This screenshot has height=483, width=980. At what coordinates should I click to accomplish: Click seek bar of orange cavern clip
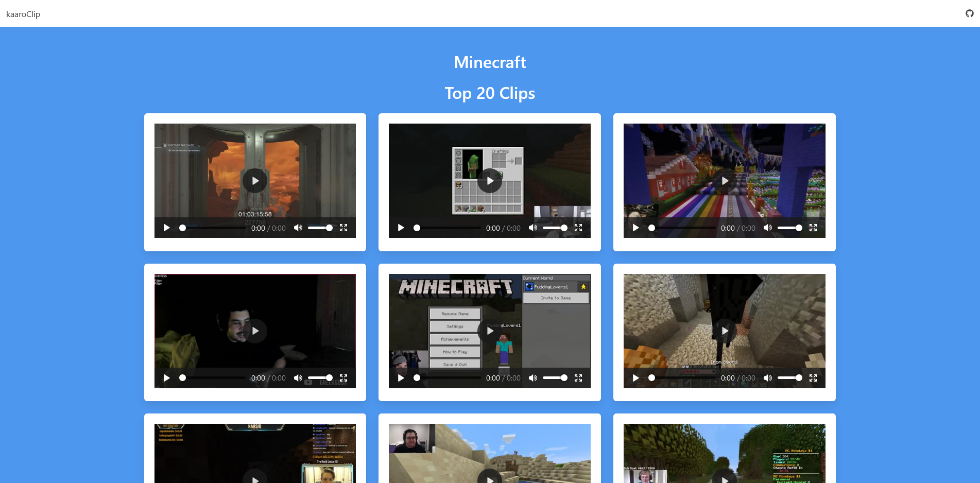click(x=213, y=228)
